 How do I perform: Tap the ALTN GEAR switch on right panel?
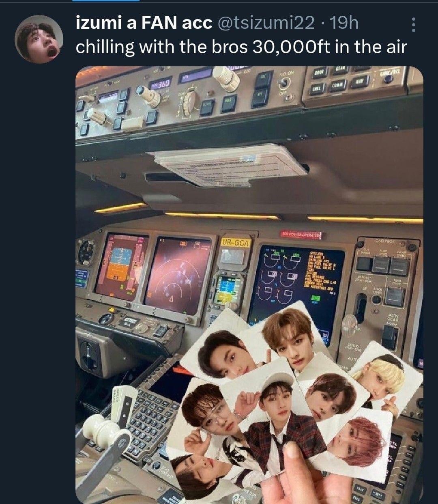(390, 336)
